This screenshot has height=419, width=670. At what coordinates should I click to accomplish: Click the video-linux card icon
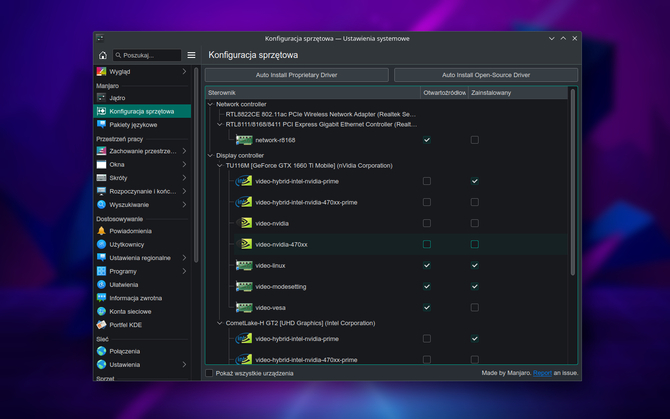244,266
